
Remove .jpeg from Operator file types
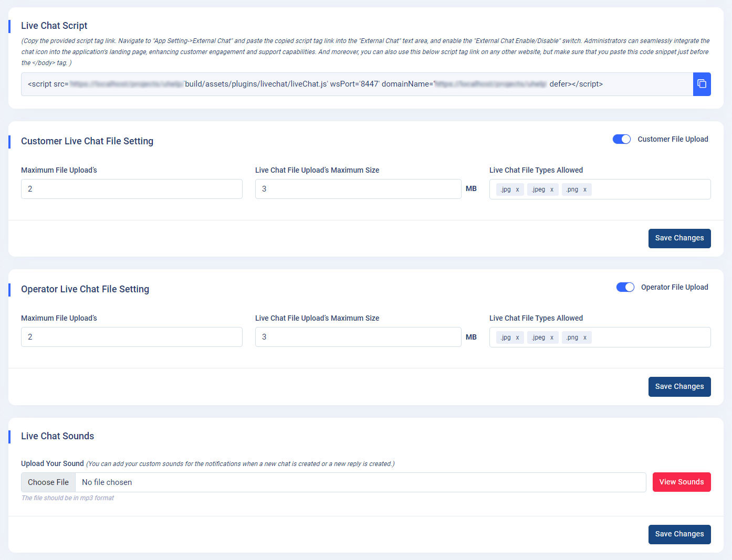click(x=552, y=337)
